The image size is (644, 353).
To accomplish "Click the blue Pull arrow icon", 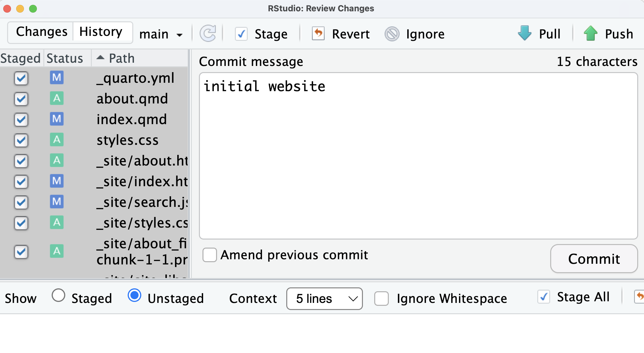I will 524,33.
